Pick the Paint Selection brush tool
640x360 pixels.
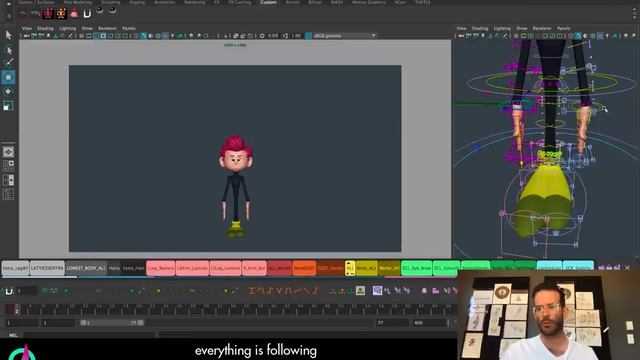[8, 62]
